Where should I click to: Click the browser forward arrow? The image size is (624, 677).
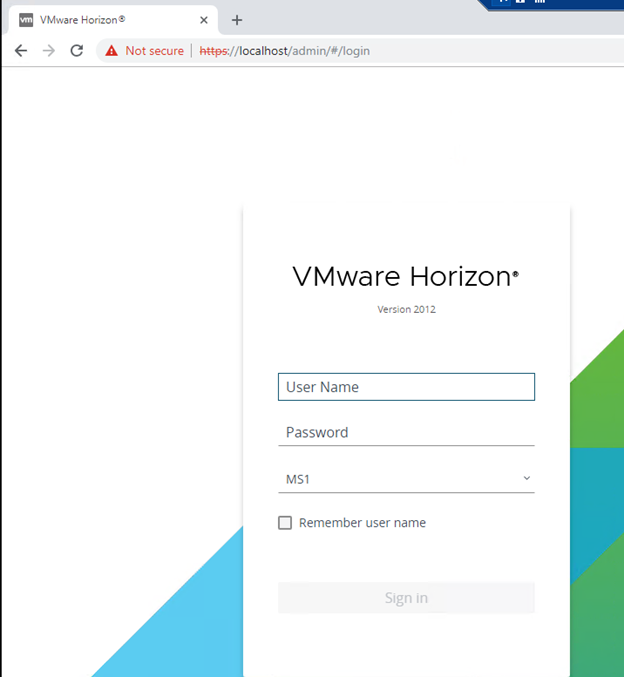click(49, 51)
